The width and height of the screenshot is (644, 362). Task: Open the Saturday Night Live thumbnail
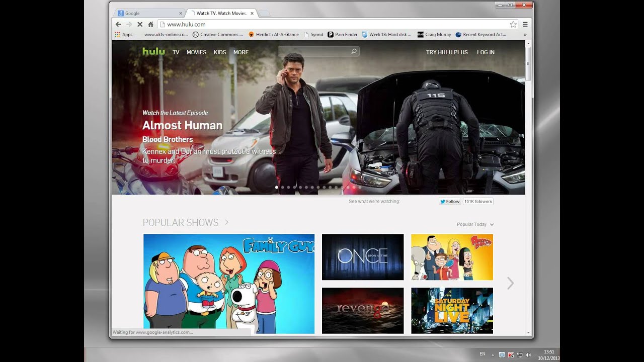tap(452, 310)
